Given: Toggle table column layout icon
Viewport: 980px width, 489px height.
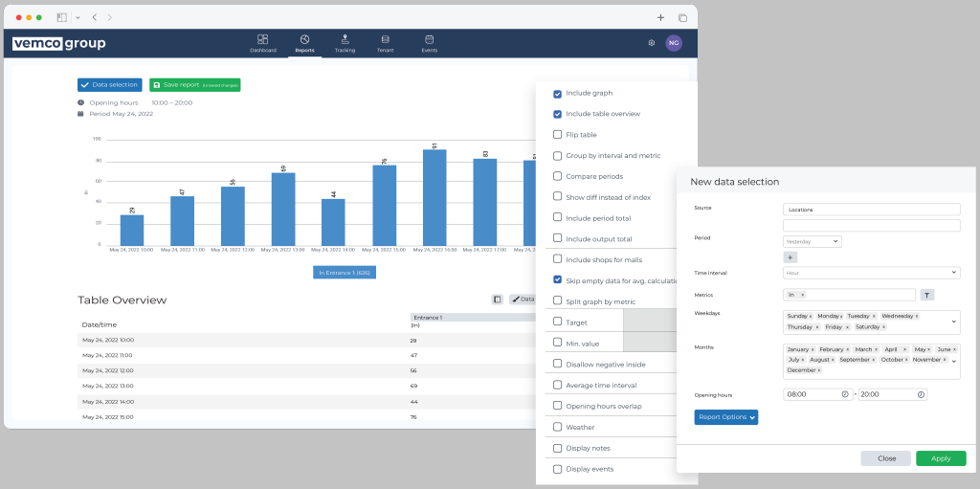Looking at the screenshot, I should click(x=498, y=300).
